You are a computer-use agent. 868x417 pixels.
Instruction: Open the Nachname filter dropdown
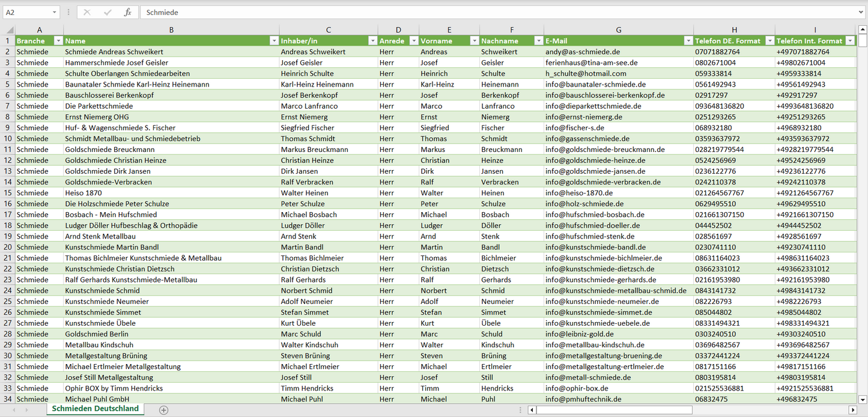[x=538, y=41]
